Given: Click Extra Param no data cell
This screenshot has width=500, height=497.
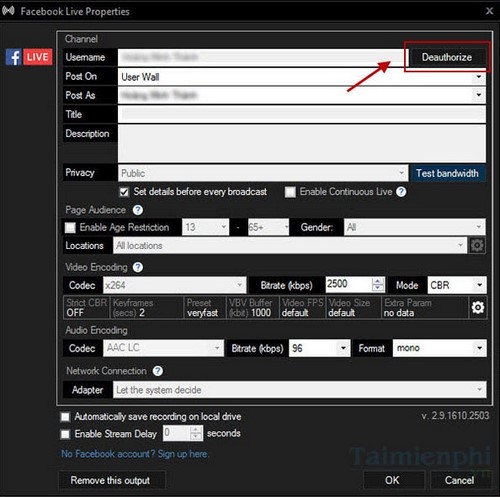Looking at the screenshot, I should click(x=425, y=307).
